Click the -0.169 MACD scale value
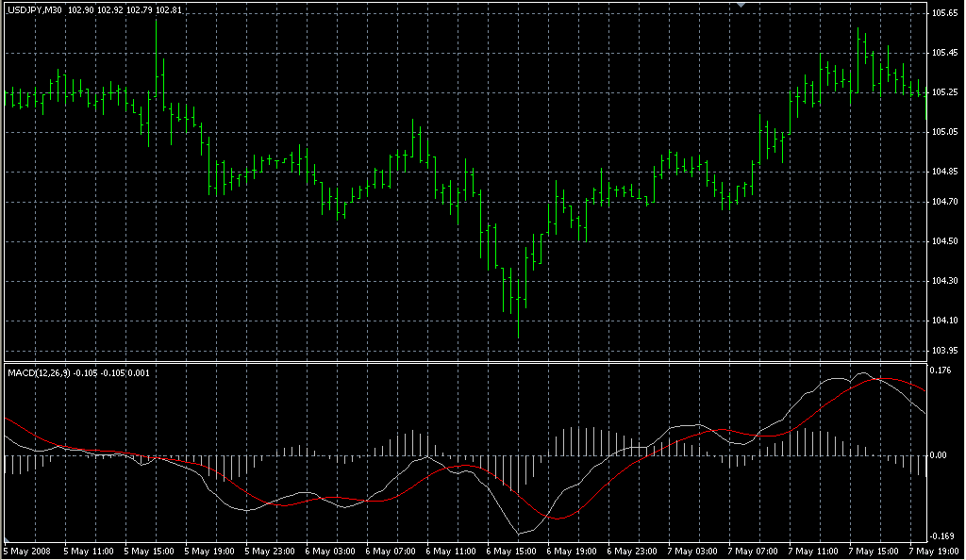 pyautogui.click(x=943, y=535)
